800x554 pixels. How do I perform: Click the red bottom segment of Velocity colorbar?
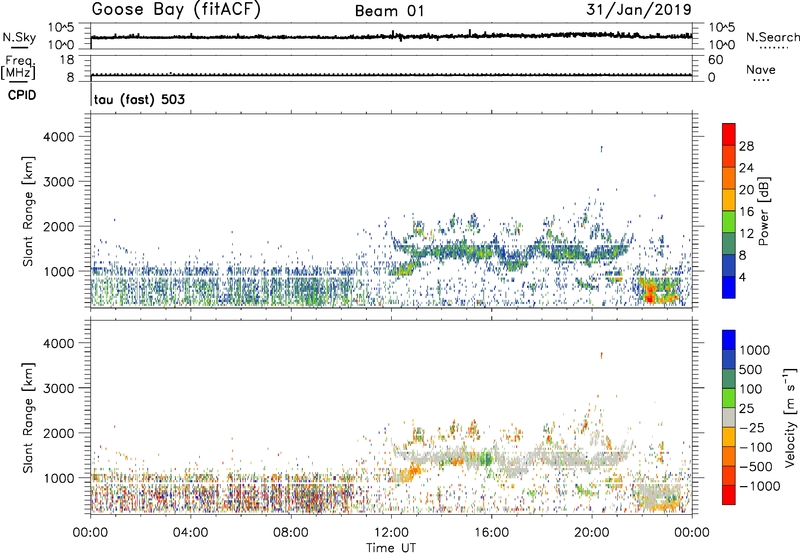[x=729, y=495]
